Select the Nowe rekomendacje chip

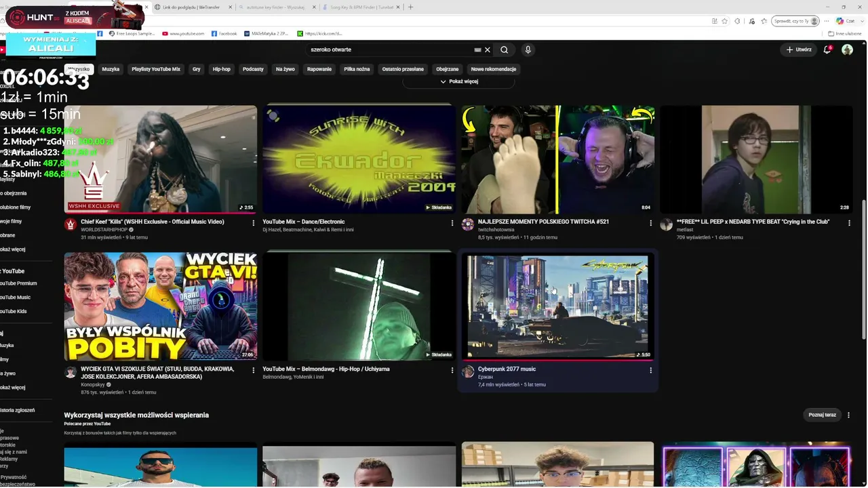click(x=494, y=69)
